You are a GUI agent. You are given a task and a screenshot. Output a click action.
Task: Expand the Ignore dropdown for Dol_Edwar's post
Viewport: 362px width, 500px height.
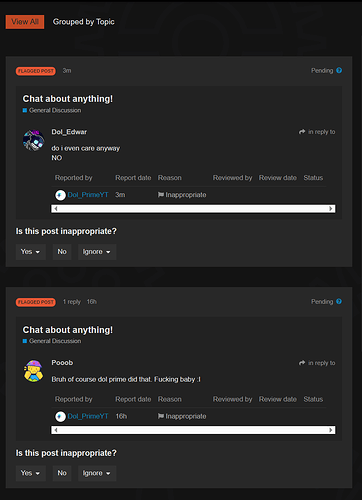(x=97, y=252)
